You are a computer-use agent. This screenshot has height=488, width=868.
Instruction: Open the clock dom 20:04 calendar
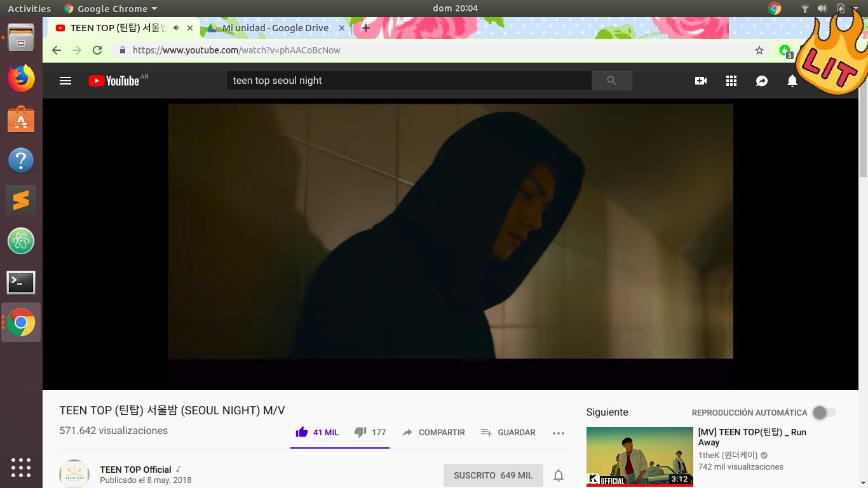pos(454,8)
